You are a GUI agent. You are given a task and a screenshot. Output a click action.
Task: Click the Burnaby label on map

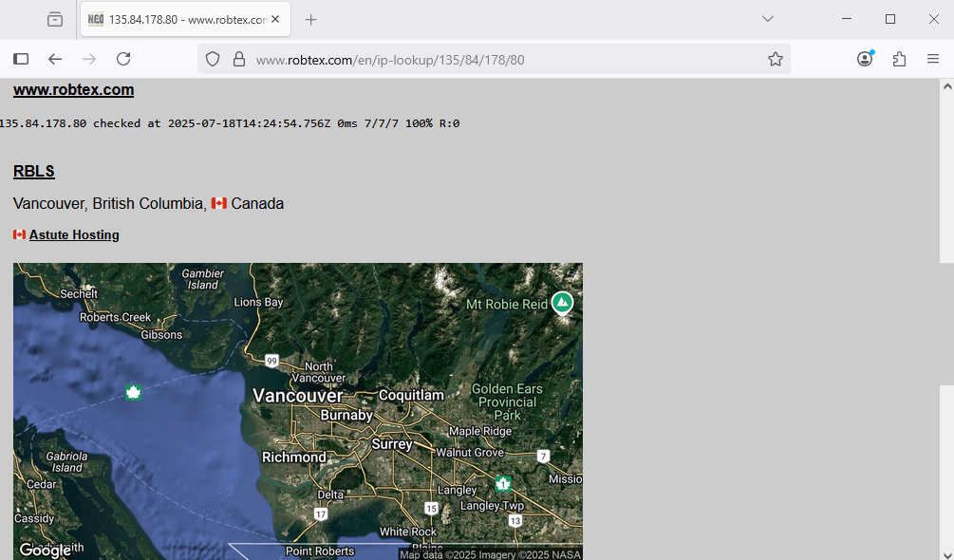coord(346,416)
